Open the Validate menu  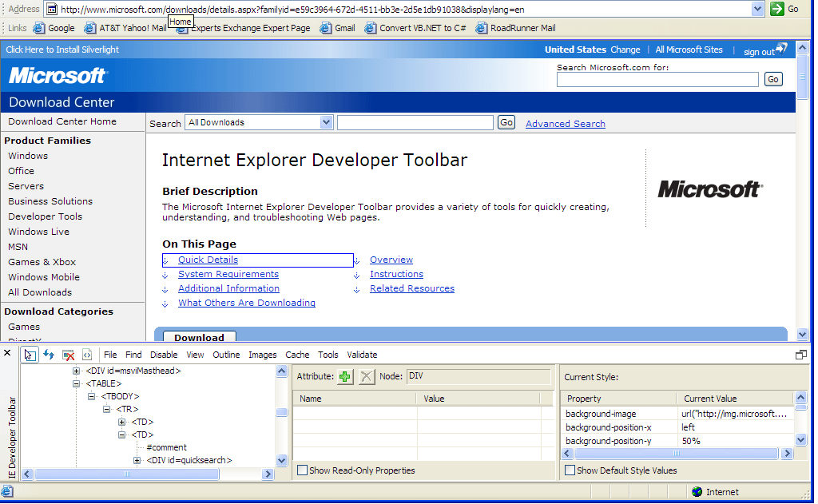pyautogui.click(x=362, y=355)
